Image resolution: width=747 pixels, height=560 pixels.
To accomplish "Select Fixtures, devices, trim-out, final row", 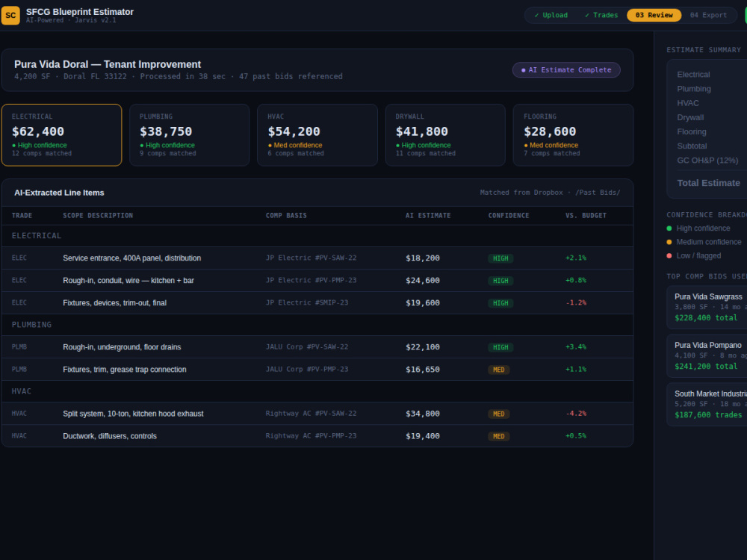I will 317,303.
